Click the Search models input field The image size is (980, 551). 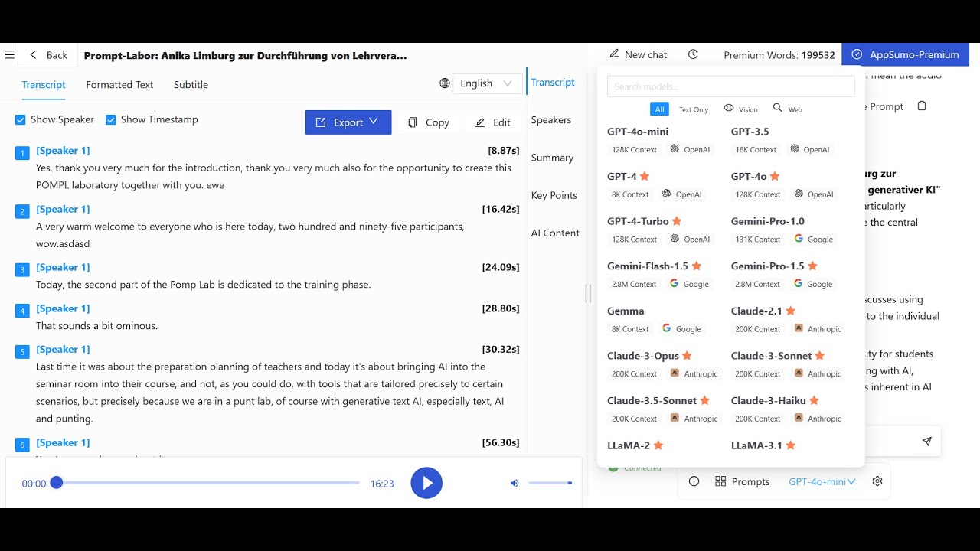point(731,86)
